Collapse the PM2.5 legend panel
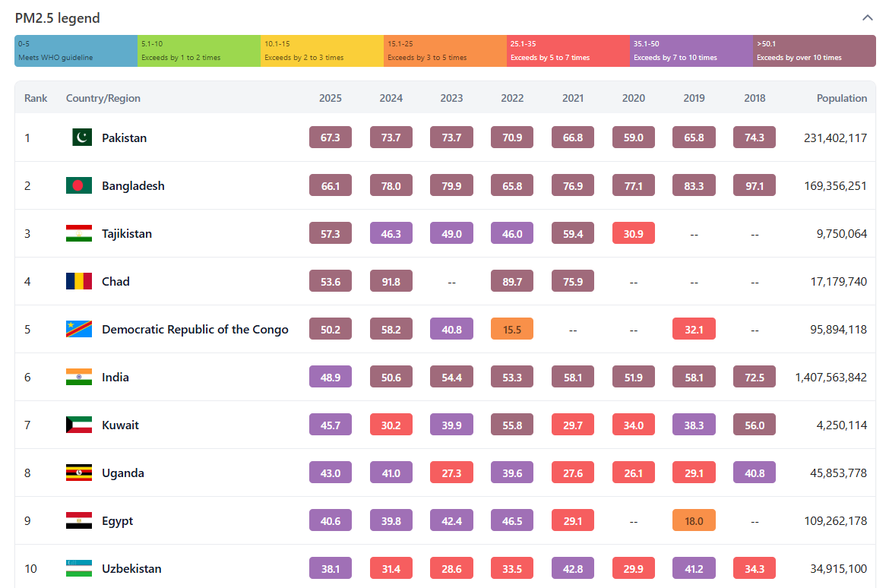Viewport: 889px width, 588px height. click(867, 18)
